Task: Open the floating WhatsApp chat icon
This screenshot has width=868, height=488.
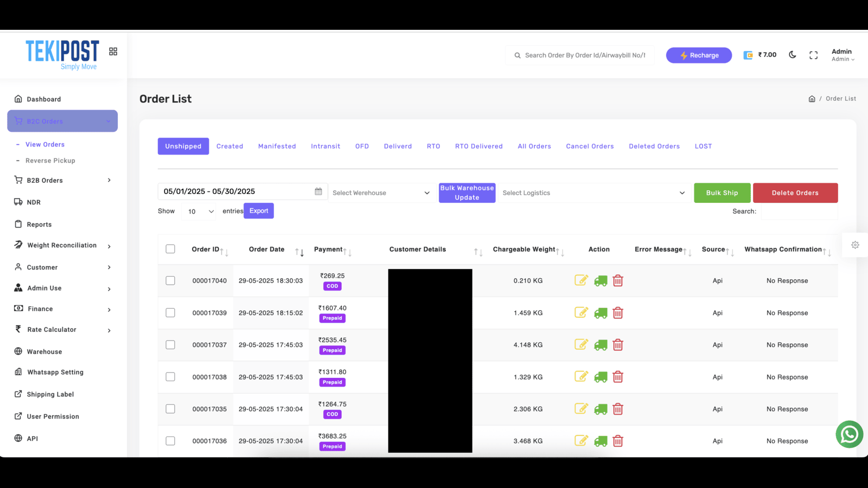Action: (848, 434)
